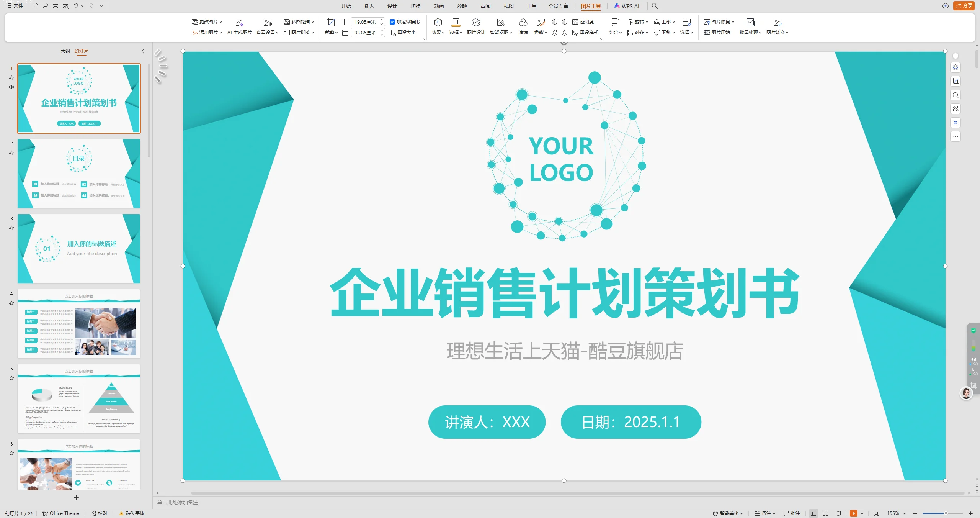Click the increase contrast icon
Image resolution: width=980 pixels, height=518 pixels.
point(555,22)
